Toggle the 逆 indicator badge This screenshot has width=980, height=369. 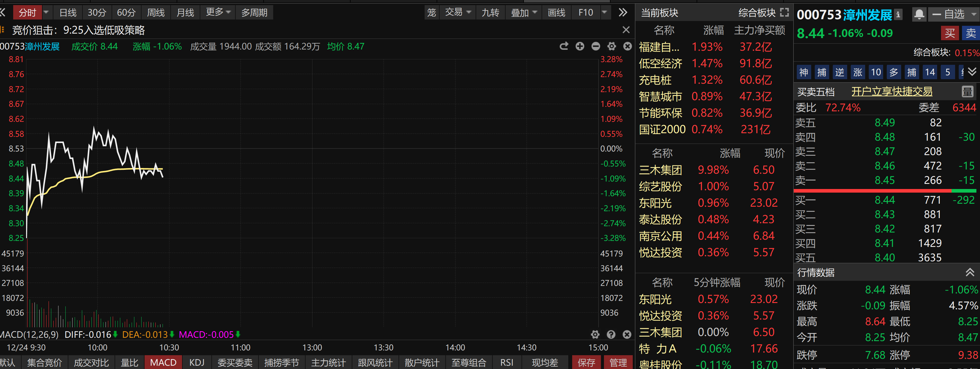[x=840, y=72]
